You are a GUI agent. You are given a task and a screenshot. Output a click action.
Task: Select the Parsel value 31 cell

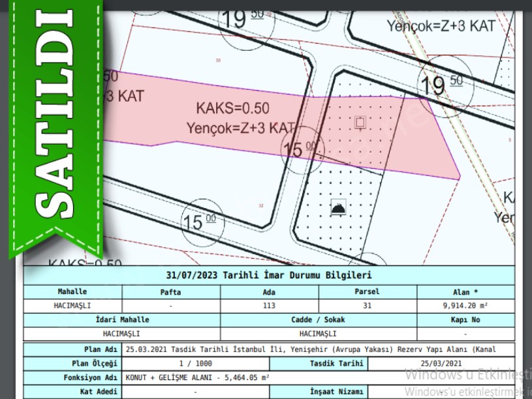[367, 306]
